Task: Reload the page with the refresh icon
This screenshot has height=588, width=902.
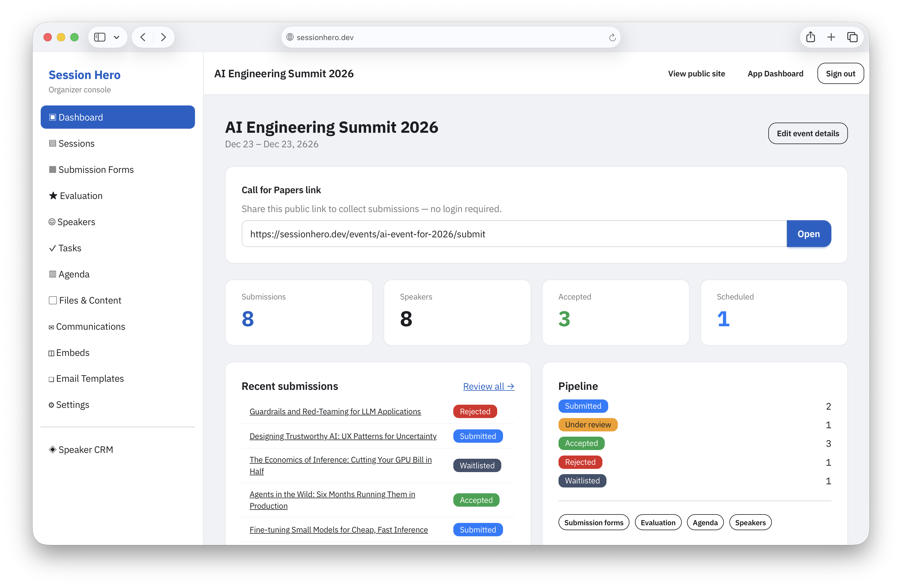Action: point(612,37)
